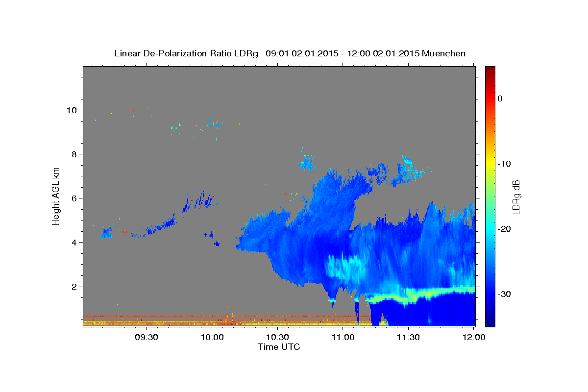Select the 11:30 time tick label
The image size is (588, 392).
408,337
